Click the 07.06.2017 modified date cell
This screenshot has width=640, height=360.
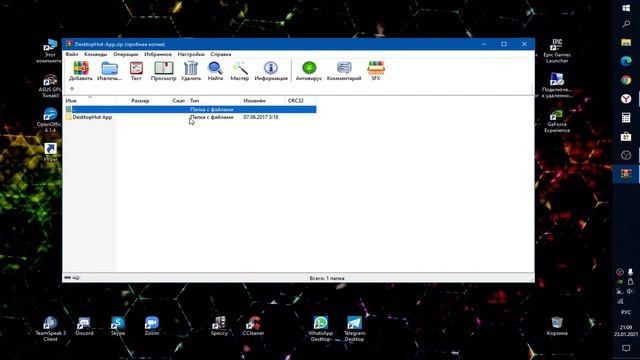click(261, 117)
